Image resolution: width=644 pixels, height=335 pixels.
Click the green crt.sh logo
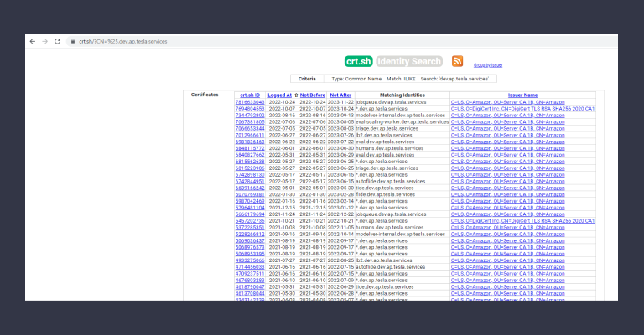(x=359, y=61)
